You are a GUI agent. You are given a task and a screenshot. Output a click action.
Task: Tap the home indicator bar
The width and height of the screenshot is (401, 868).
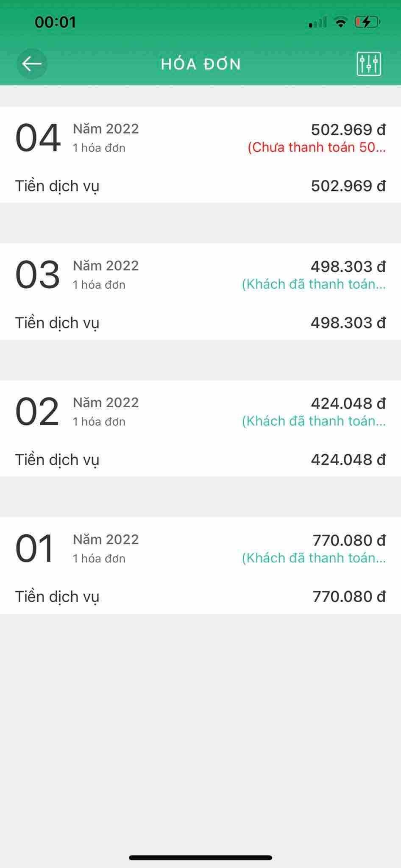point(200,858)
